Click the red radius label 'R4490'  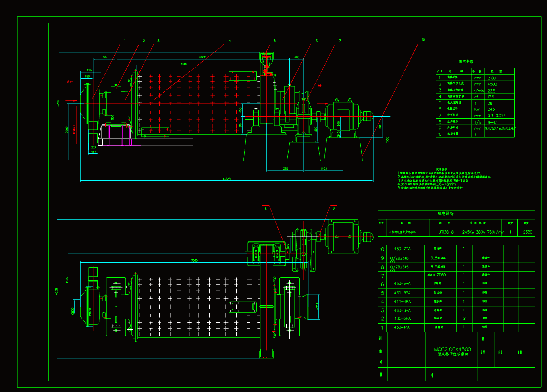click(x=74, y=129)
